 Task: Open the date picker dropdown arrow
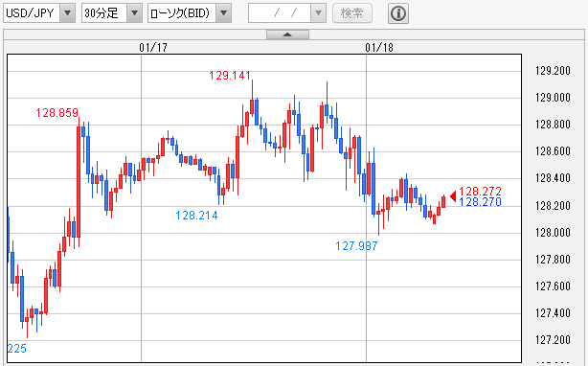[318, 13]
